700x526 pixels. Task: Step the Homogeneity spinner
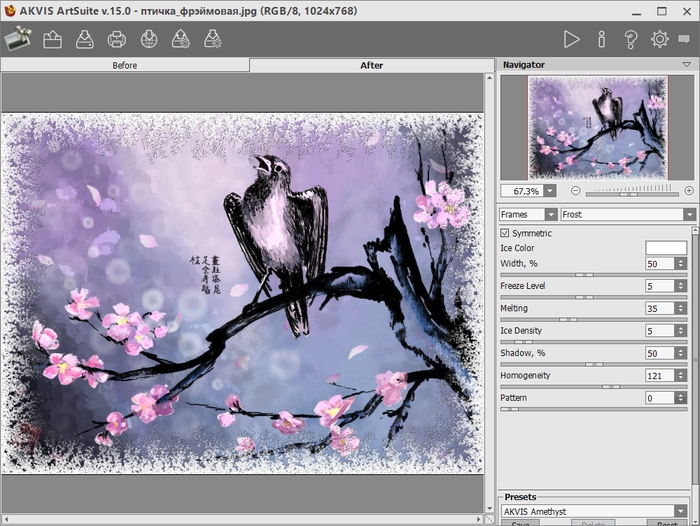click(681, 376)
